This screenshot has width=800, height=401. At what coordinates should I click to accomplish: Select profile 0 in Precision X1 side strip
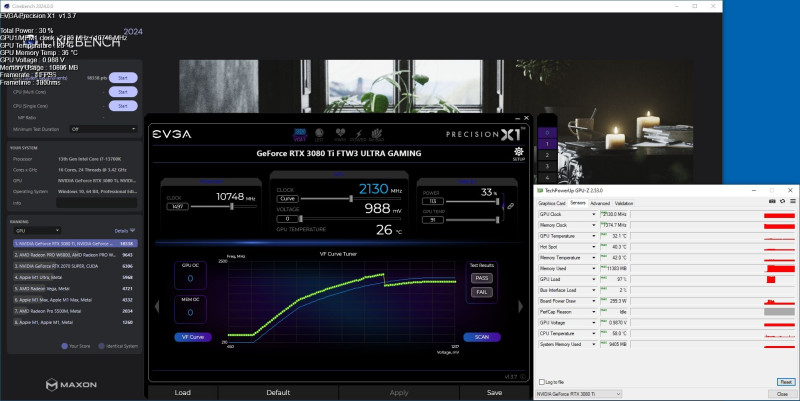click(547, 133)
